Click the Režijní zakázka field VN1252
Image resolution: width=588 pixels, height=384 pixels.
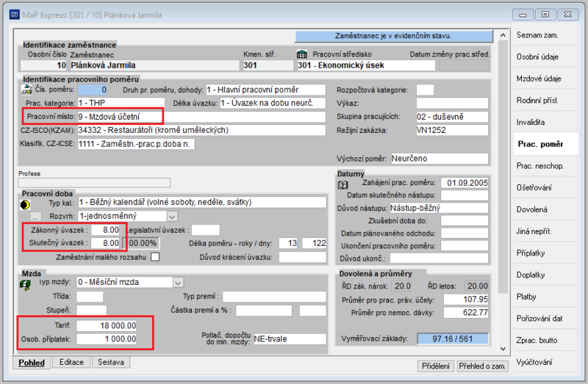(x=452, y=131)
